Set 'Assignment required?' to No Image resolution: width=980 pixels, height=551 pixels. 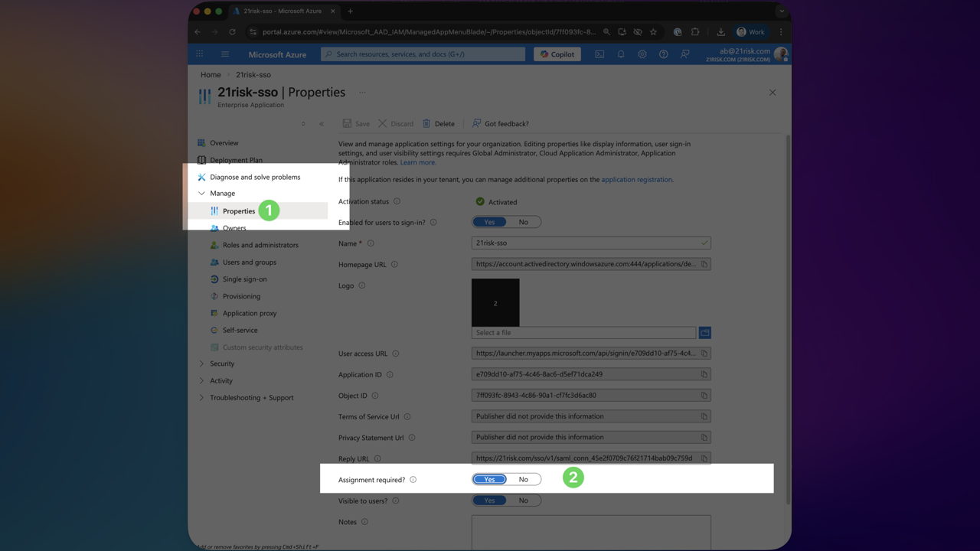tap(524, 479)
